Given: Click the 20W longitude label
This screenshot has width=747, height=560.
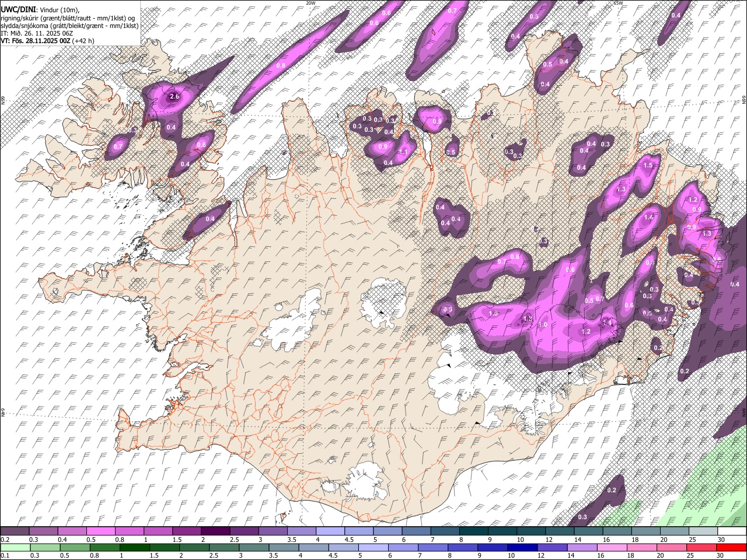Looking at the screenshot, I should pyautogui.click(x=310, y=3).
